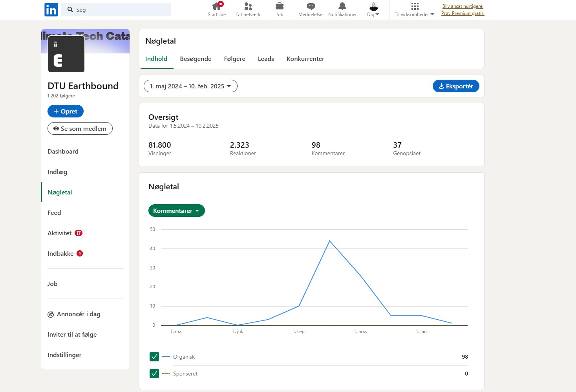
Task: Click Inviter til at følge
Action: click(72, 335)
